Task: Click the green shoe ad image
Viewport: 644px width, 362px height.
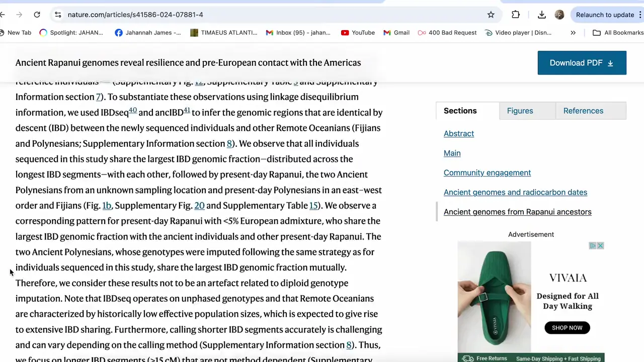Action: coord(494,297)
